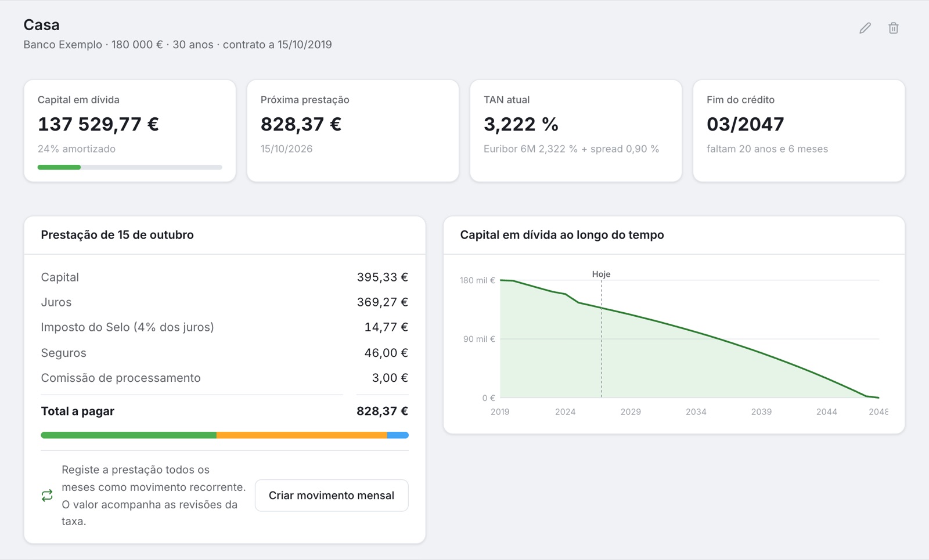Click the 2024 label on the chart axis
The width and height of the screenshot is (929, 560).
coord(565,412)
